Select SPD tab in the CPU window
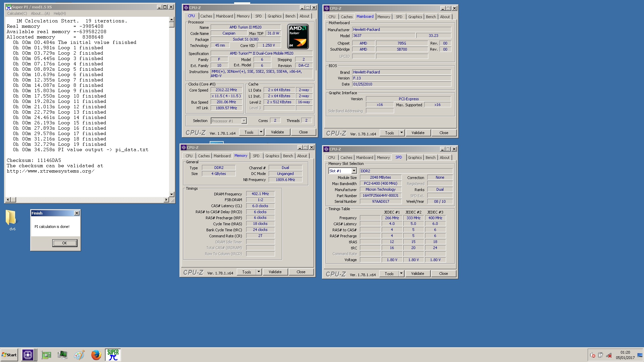 259,16
